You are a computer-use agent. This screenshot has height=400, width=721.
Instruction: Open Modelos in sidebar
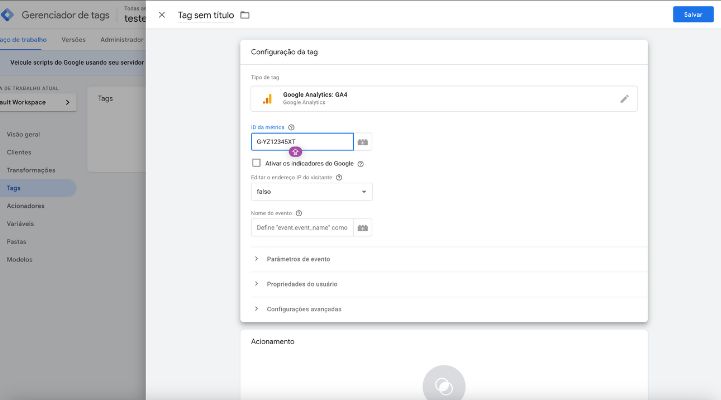click(19, 260)
